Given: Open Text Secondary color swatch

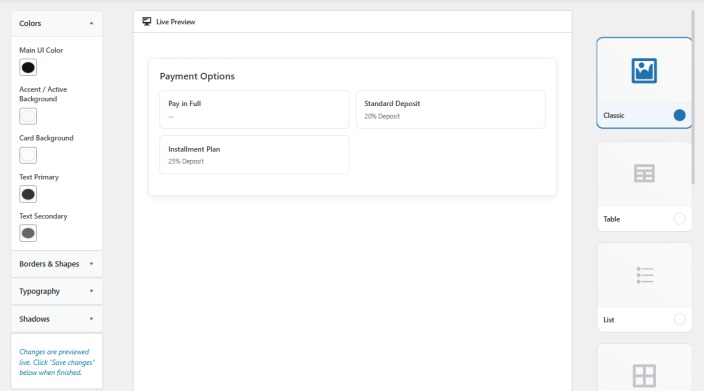Looking at the screenshot, I should point(28,233).
